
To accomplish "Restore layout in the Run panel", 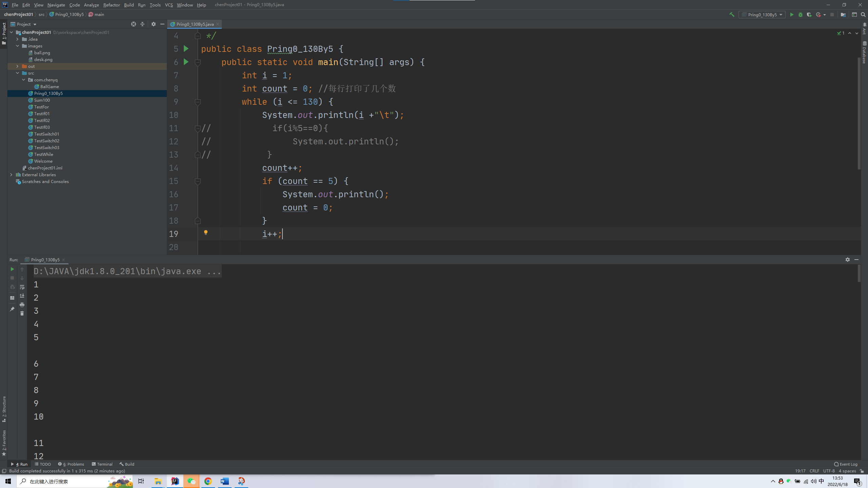I will (x=12, y=298).
